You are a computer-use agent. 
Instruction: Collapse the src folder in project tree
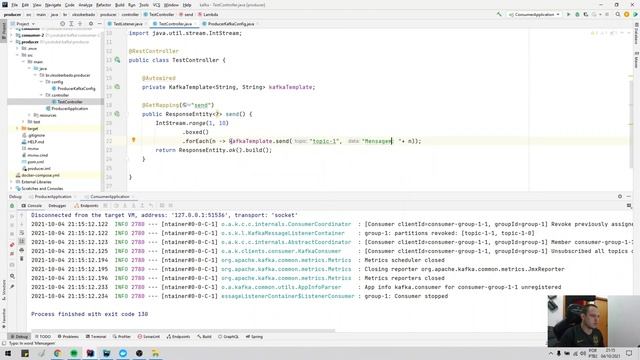click(x=18, y=55)
